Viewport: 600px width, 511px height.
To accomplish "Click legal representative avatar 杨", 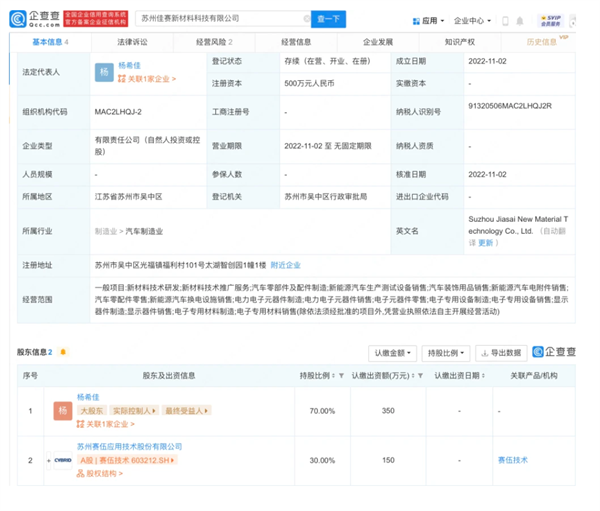I will (x=104, y=72).
